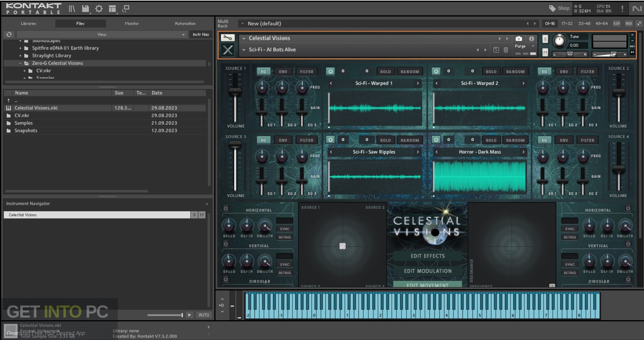
Task: Click EDIT EFFECTS button
Action: (x=428, y=256)
